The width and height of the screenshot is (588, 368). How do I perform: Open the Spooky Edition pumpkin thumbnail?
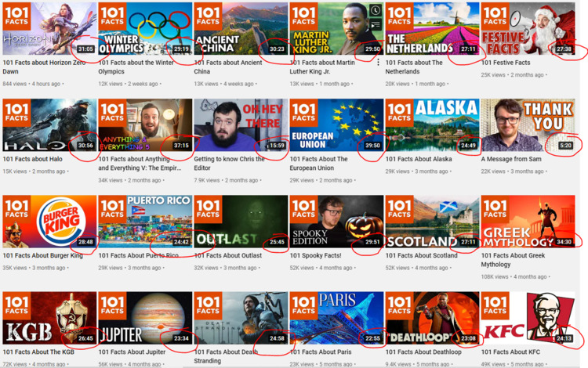pyautogui.click(x=336, y=222)
